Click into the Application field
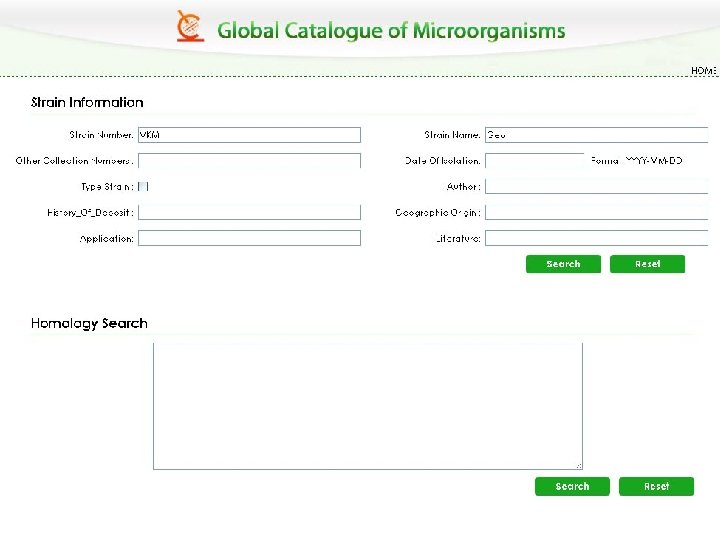 (249, 238)
